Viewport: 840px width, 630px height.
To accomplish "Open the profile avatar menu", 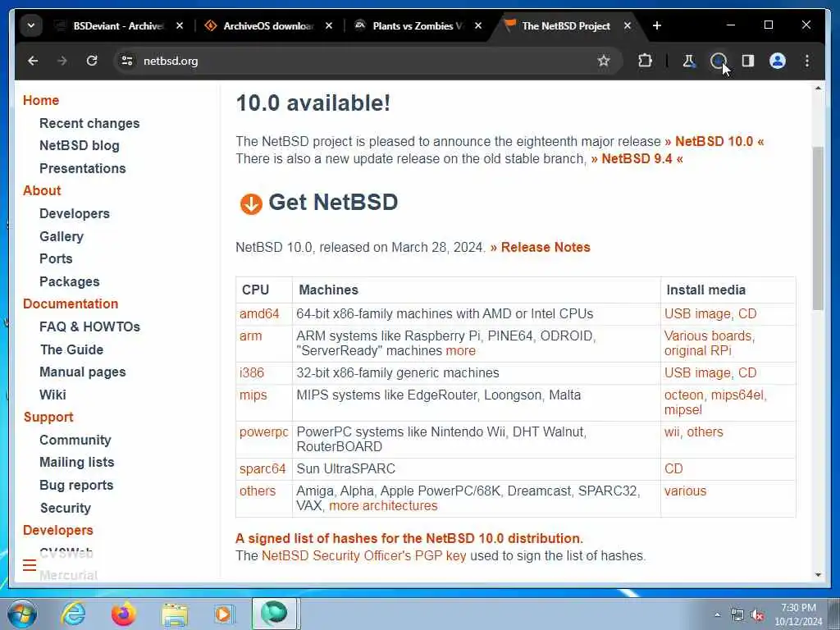I will tap(778, 61).
